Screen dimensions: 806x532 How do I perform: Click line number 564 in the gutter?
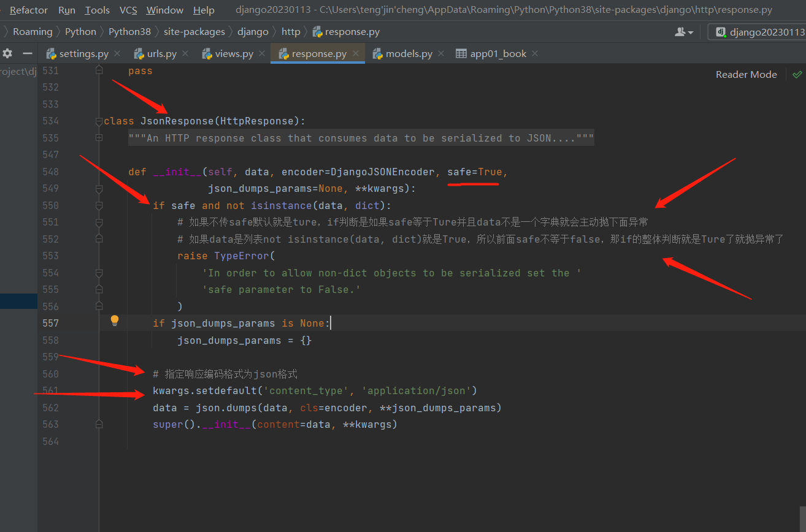pos(51,441)
